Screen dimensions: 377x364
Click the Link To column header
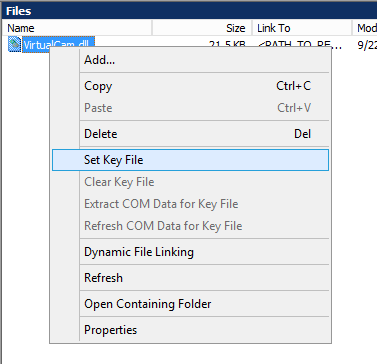tap(302, 28)
